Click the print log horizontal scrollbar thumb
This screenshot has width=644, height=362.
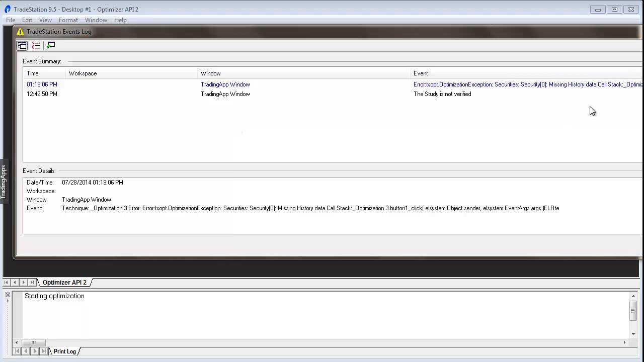pyautogui.click(x=33, y=342)
